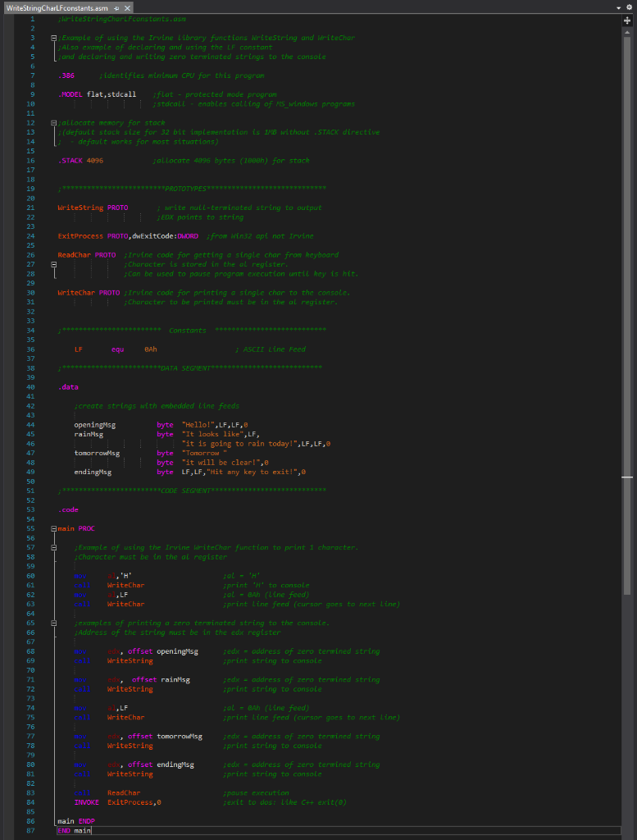
Task: Collapse the zero terminated string comment block
Action: 53,623
